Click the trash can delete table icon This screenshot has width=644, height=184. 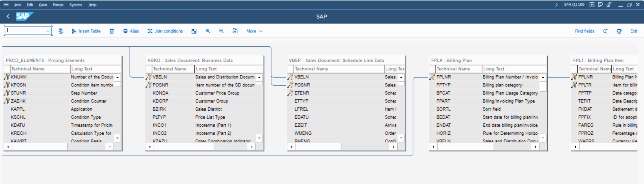(112, 31)
